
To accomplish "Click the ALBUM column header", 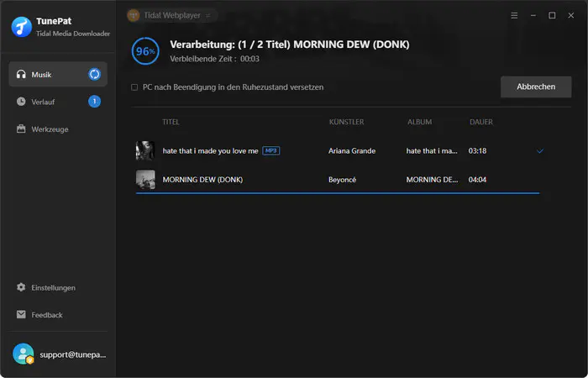I will pos(420,122).
